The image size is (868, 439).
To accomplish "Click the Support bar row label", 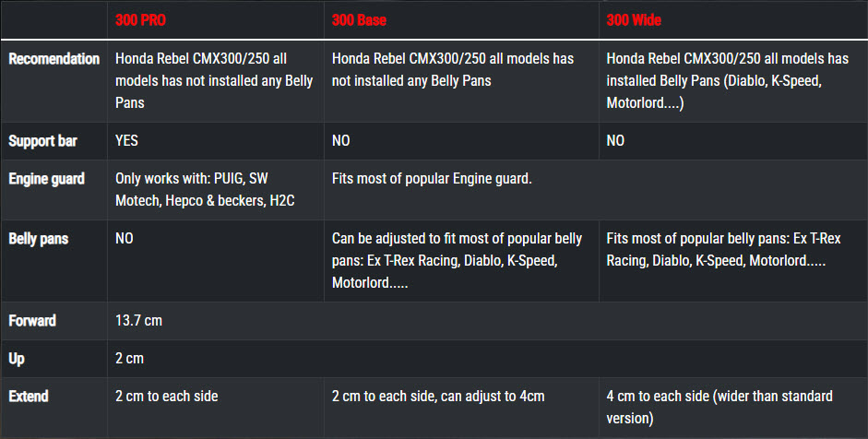I will pyautogui.click(x=42, y=140).
